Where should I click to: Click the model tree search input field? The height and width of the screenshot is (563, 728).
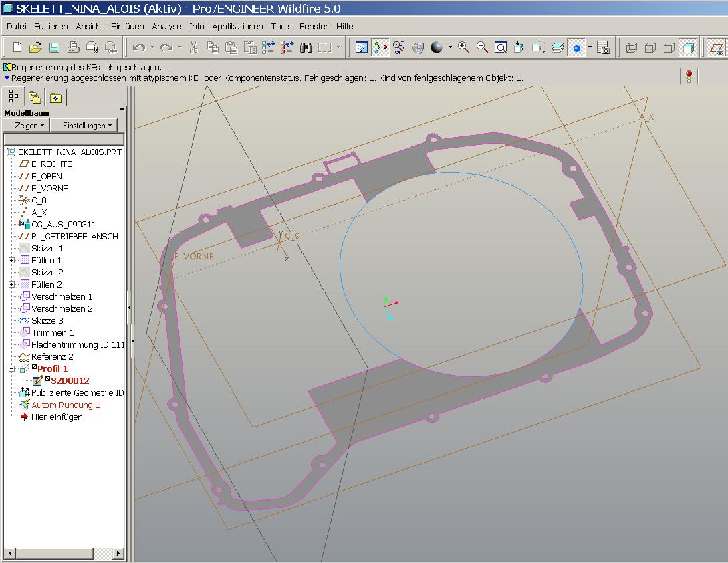(x=64, y=139)
